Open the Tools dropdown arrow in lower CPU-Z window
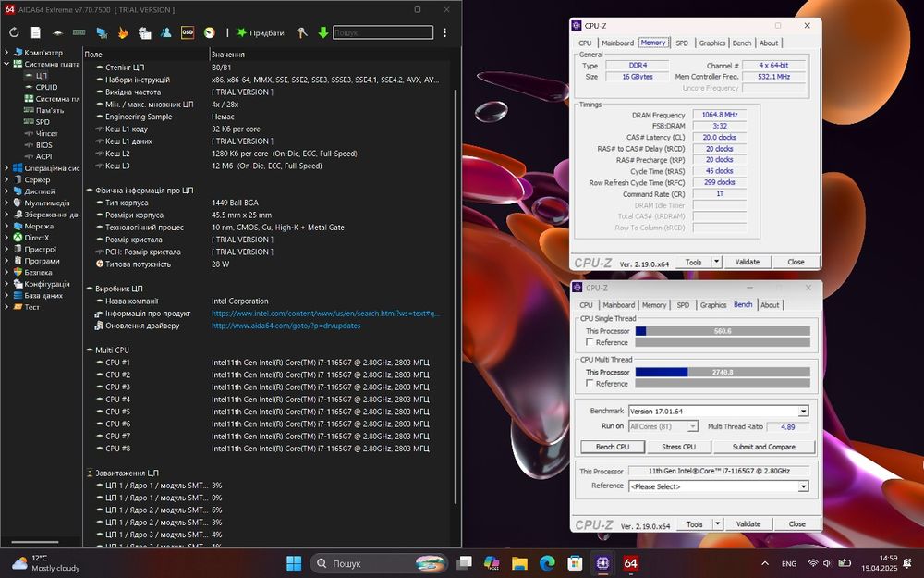The image size is (924, 578). [x=718, y=523]
